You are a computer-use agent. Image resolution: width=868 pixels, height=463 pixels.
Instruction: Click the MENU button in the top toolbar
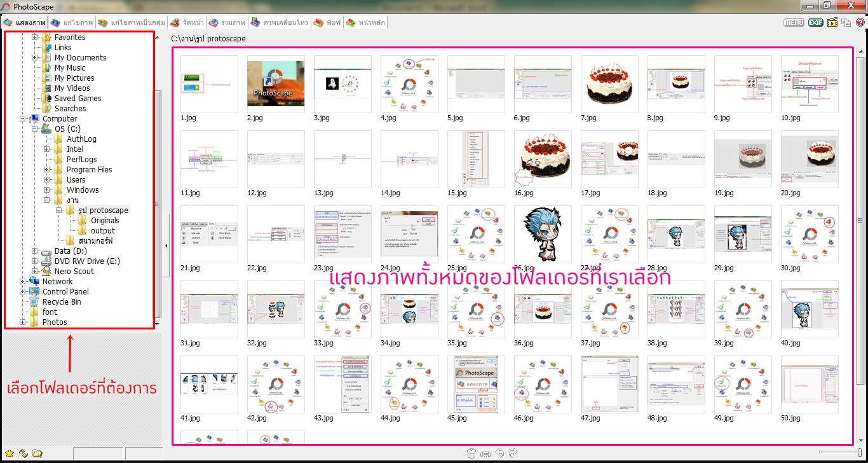pyautogui.click(x=794, y=22)
